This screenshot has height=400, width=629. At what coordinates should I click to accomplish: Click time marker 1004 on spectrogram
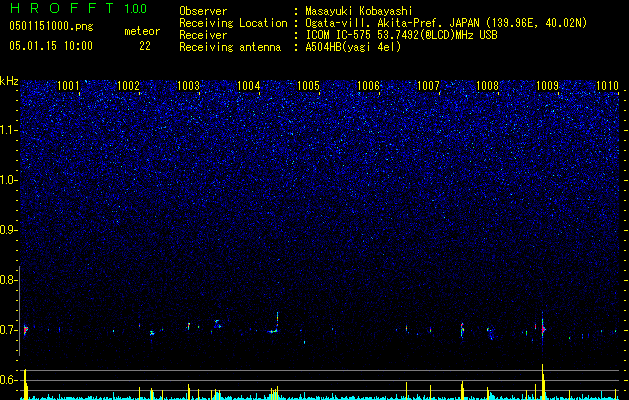point(249,85)
